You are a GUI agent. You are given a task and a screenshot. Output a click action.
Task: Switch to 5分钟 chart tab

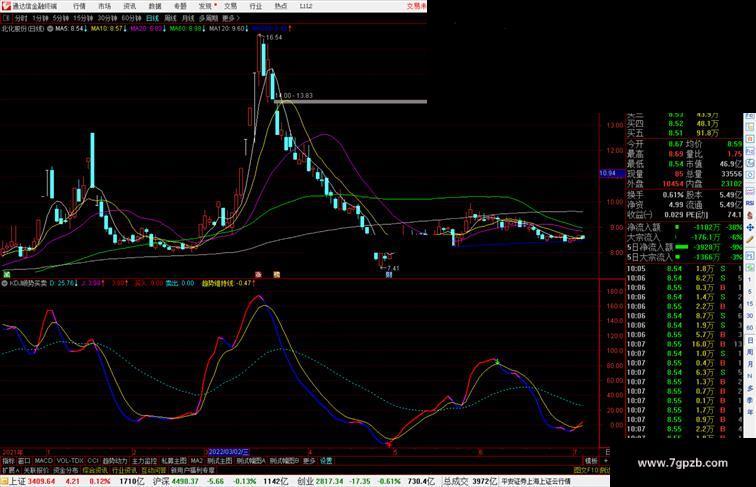point(60,18)
